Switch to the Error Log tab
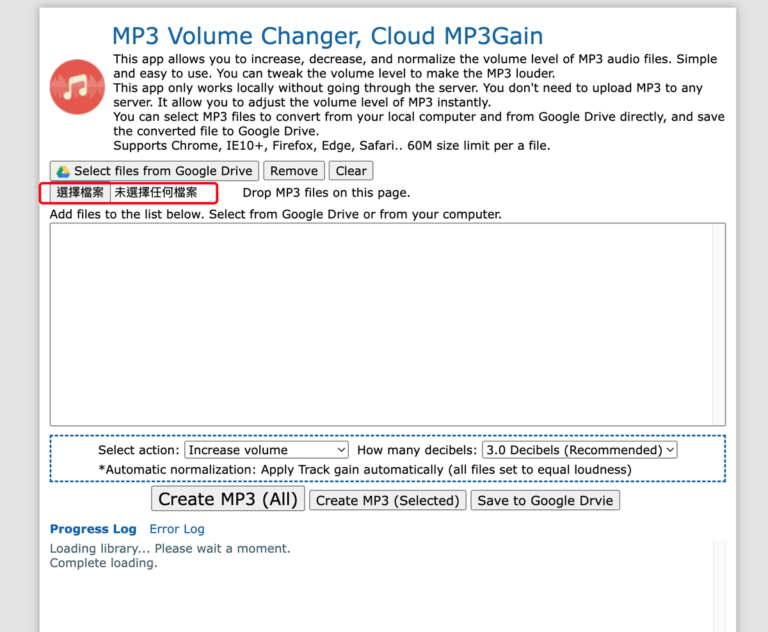This screenshot has width=768, height=632. point(177,529)
